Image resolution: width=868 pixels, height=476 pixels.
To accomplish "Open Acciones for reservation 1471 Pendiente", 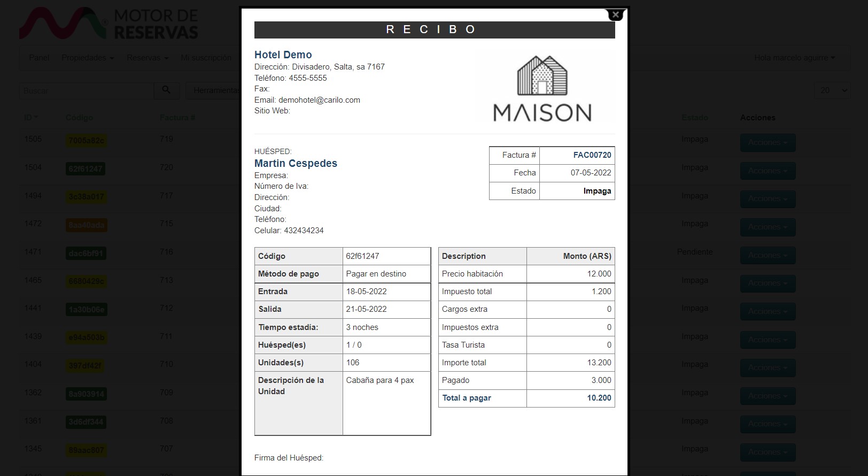I will click(x=768, y=255).
